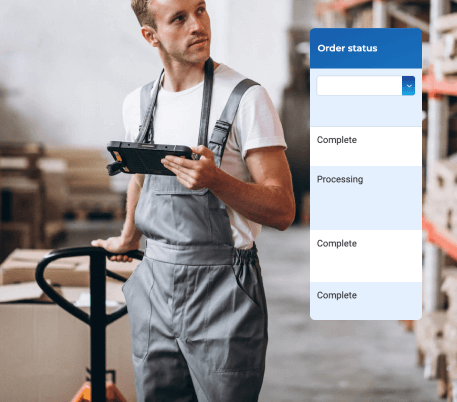The image size is (457, 402).
Task: Click the Order status column header
Action: pyautogui.click(x=366, y=48)
